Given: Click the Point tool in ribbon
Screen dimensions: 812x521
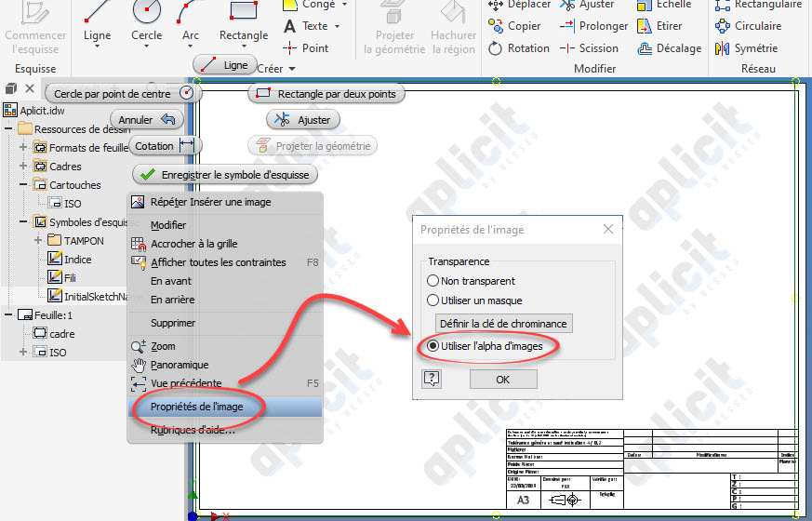Looking at the screenshot, I should point(306,48).
